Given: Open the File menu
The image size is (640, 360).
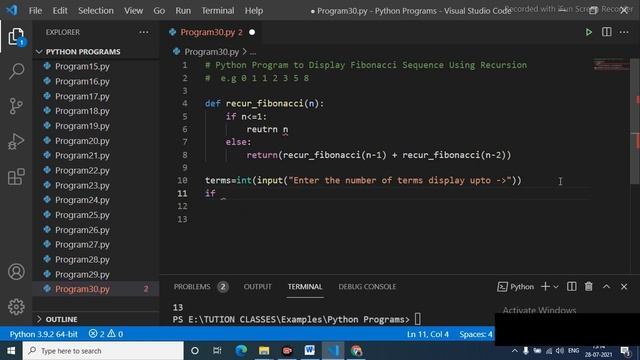Looking at the screenshot, I should (x=35, y=11).
